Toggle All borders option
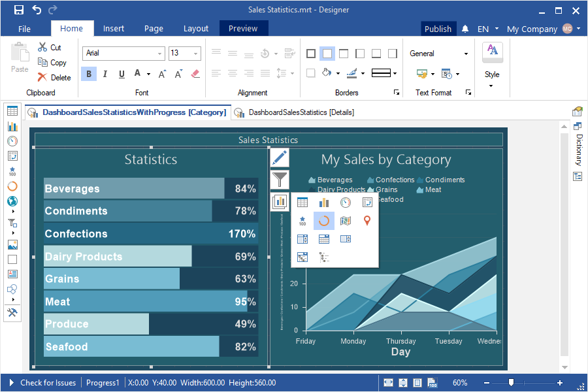 pos(311,54)
